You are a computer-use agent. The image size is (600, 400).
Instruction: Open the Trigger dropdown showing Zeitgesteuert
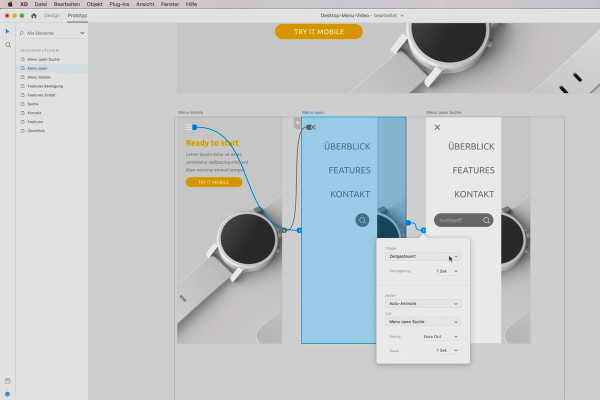pos(423,256)
